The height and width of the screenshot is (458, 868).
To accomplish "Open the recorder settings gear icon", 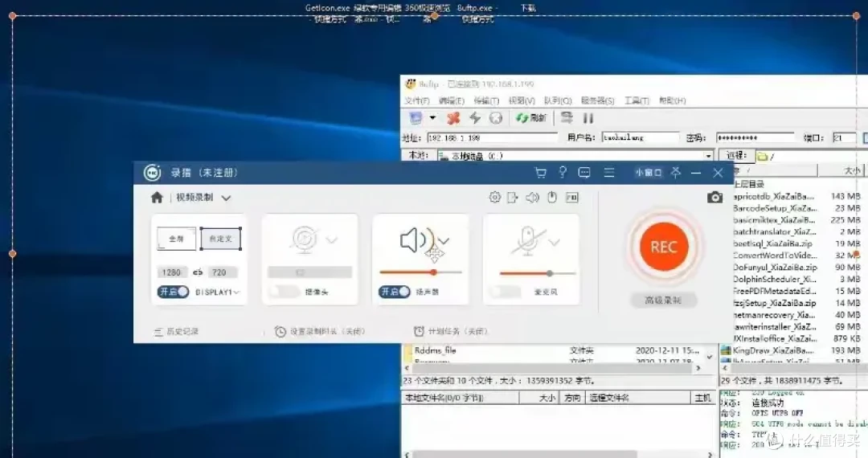I will [x=495, y=198].
